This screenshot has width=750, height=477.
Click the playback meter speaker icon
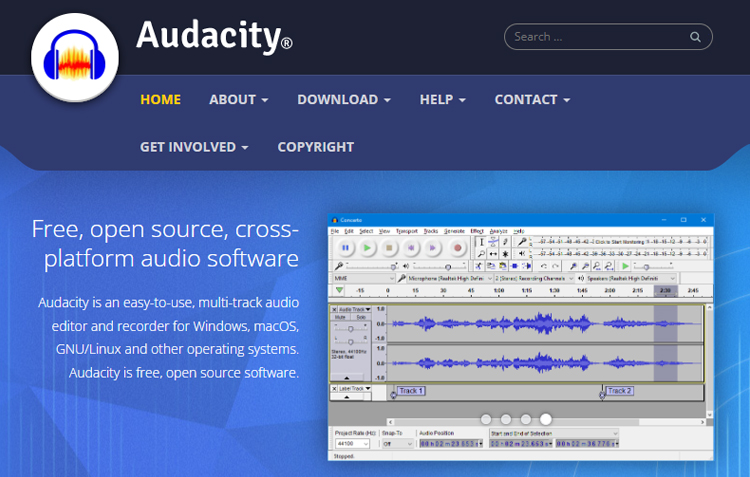pos(522,254)
